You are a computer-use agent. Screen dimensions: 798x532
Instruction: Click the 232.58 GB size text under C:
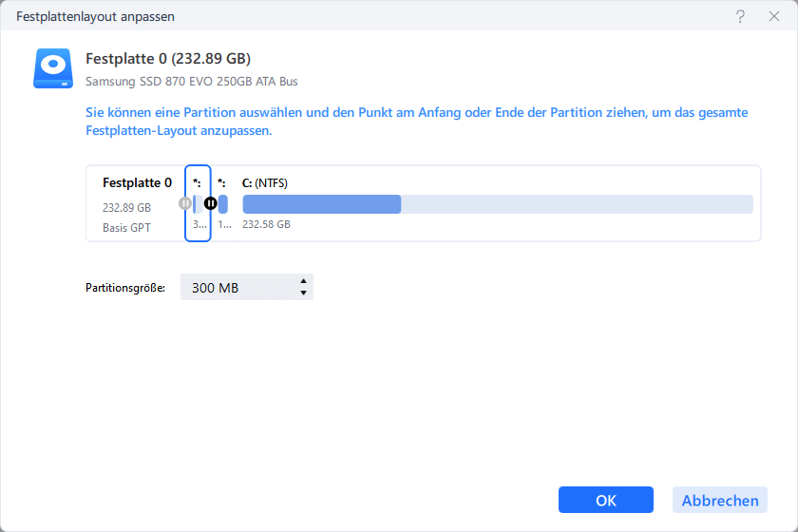coord(266,225)
